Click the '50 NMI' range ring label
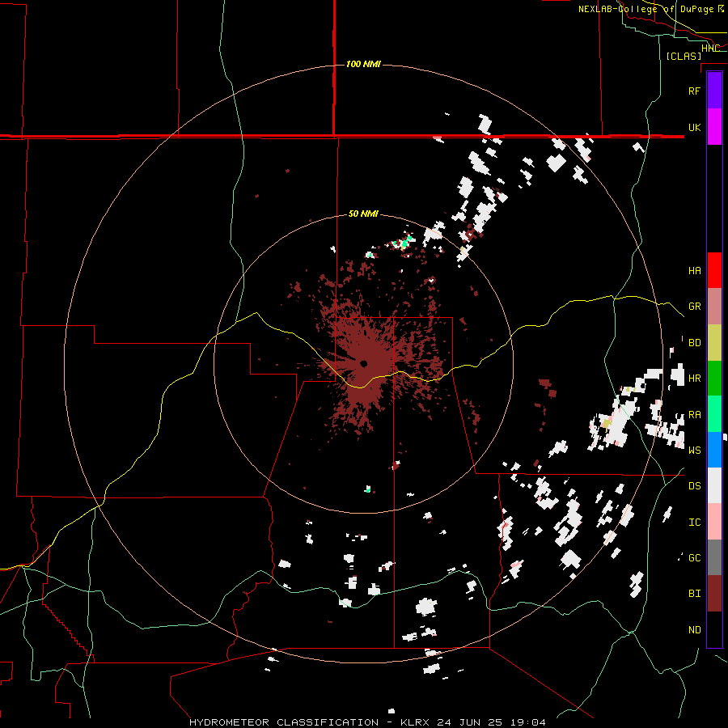This screenshot has height=728, width=728. [x=363, y=214]
